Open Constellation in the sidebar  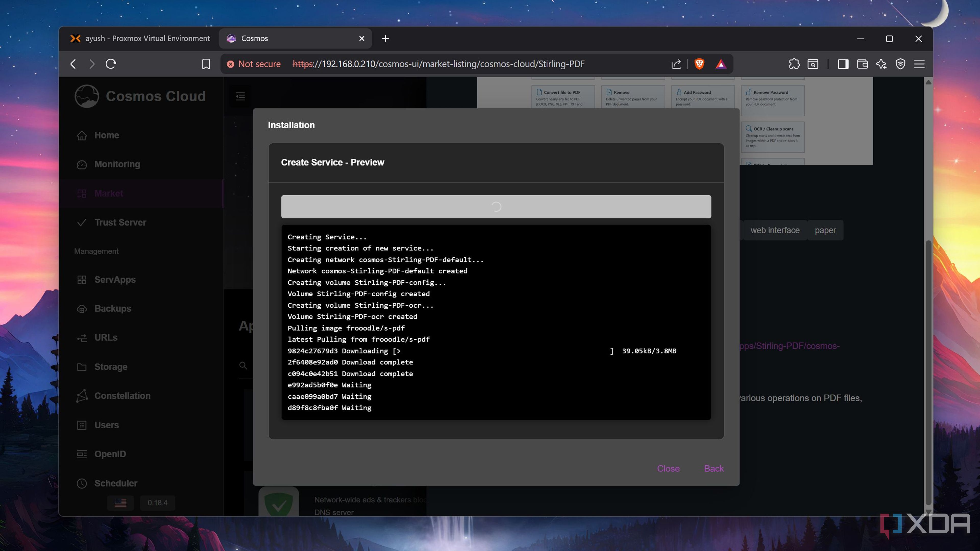coord(141,396)
